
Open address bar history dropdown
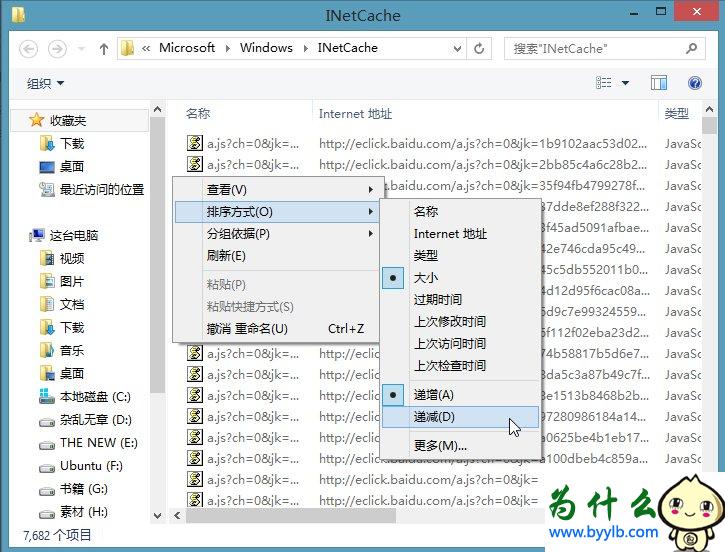pos(457,48)
